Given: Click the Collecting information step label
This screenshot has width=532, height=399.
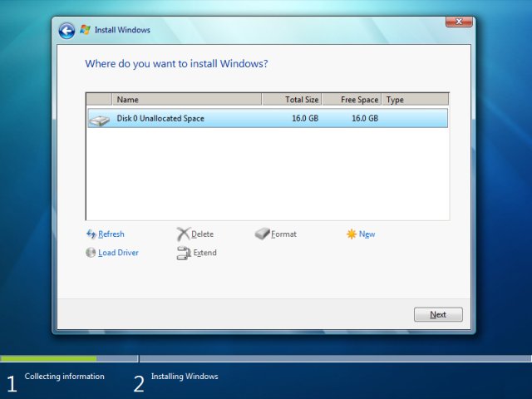Looking at the screenshot, I should click(x=65, y=377).
